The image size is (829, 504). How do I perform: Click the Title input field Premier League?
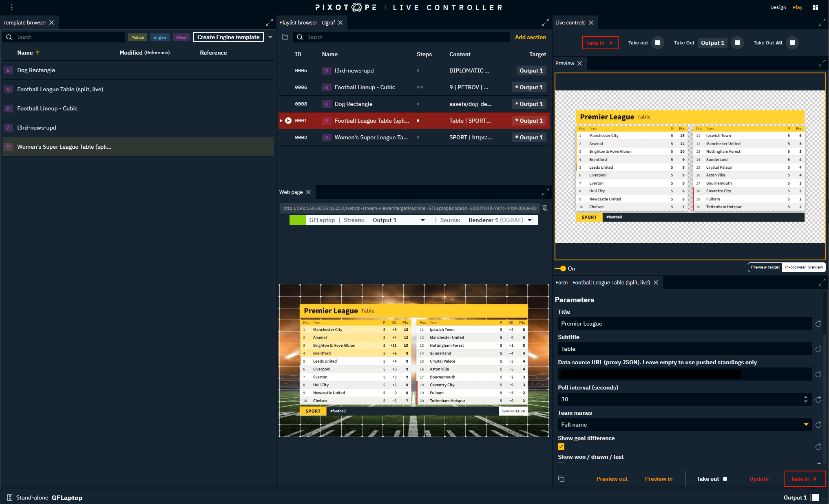pos(684,324)
